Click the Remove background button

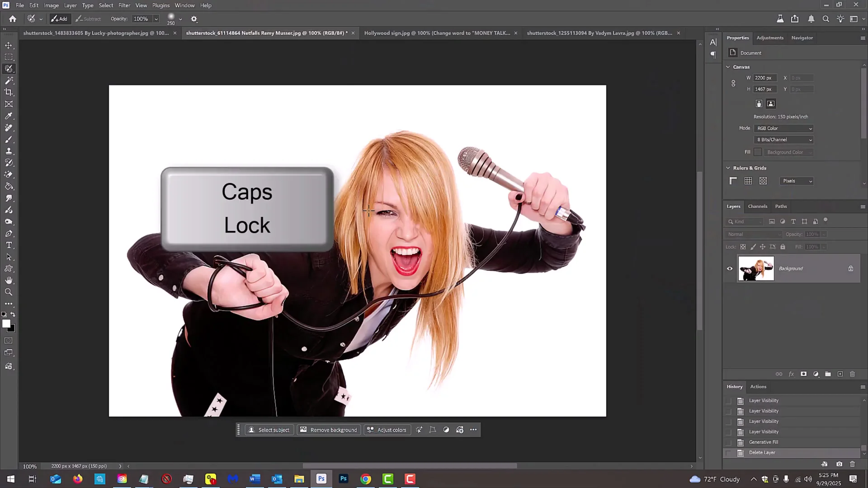[329, 430]
